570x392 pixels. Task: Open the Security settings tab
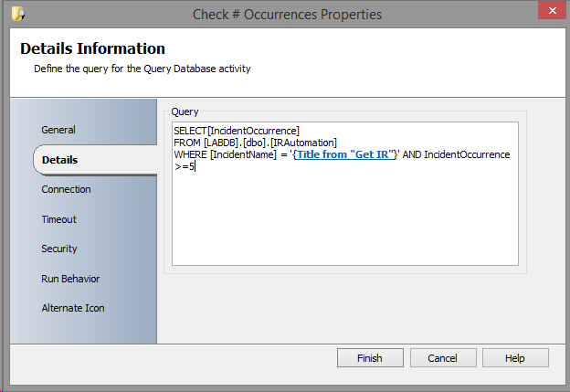(x=59, y=249)
